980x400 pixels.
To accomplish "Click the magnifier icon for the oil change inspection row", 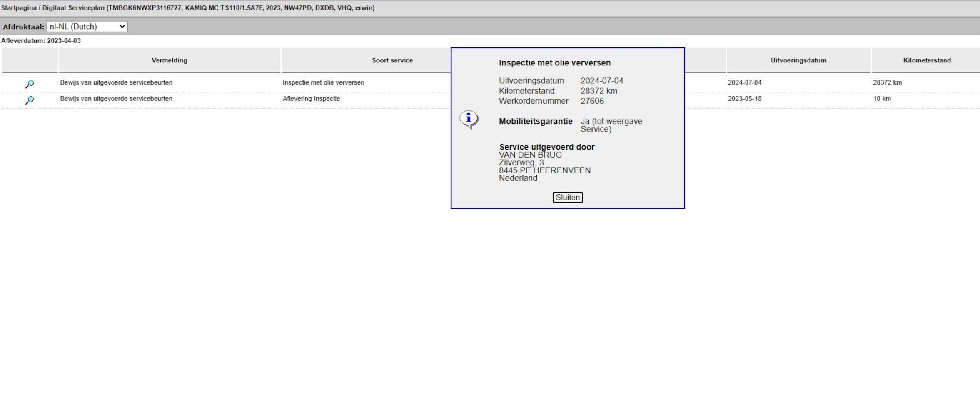I will point(30,84).
